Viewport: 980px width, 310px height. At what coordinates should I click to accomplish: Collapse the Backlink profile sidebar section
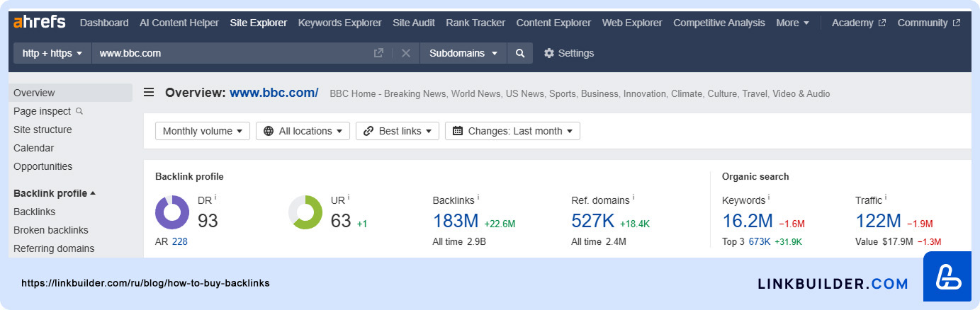55,193
